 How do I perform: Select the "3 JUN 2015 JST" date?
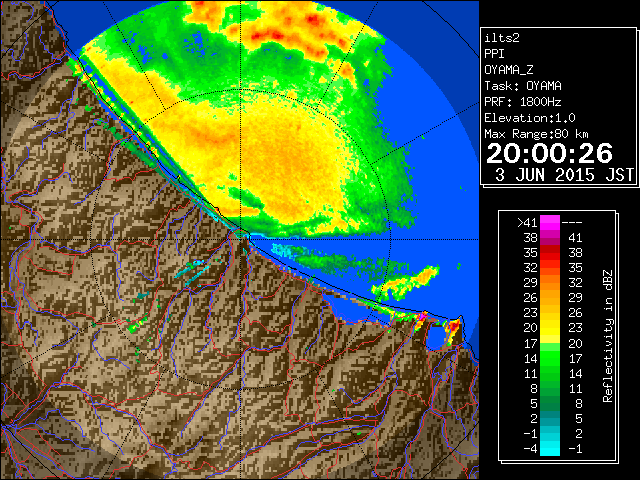564,175
